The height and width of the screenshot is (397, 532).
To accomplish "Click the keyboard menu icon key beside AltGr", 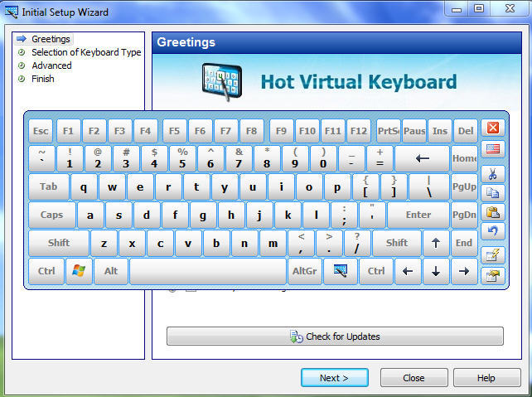I will [x=341, y=271].
